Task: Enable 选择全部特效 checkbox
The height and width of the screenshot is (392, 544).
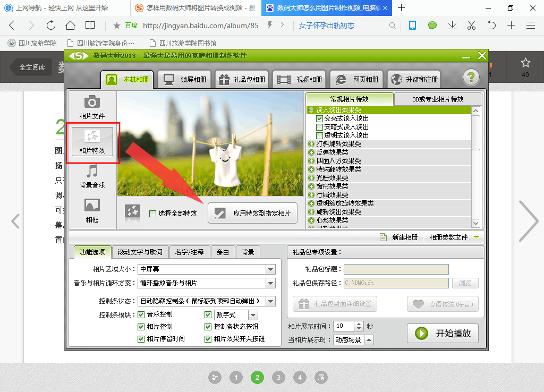Action: pos(152,214)
